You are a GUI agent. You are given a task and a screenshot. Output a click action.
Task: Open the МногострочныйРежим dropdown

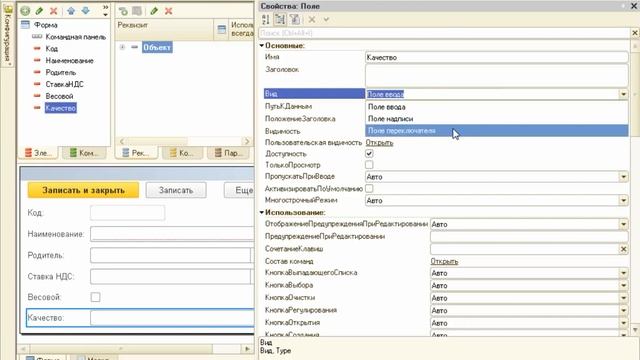coord(623,200)
